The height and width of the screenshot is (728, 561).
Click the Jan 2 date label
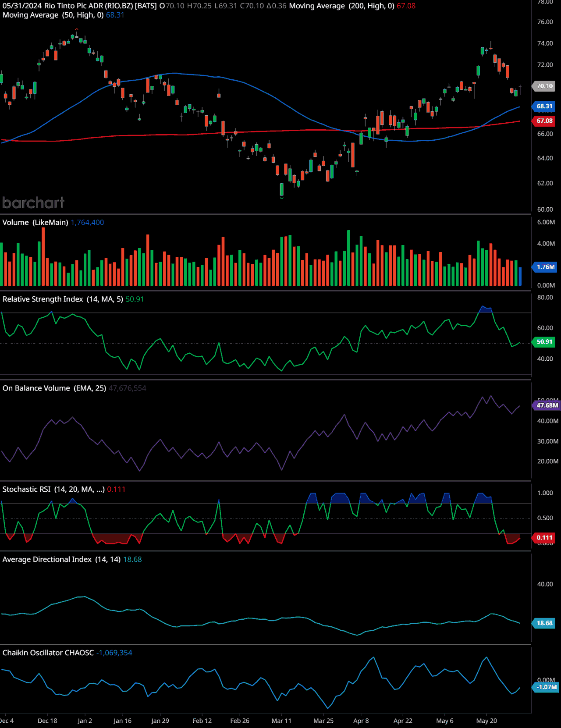click(85, 721)
